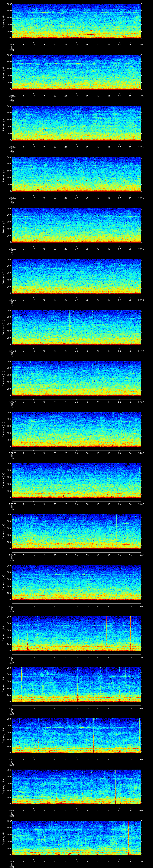Click the 19:17:00 start time label
The height and width of the screenshot is (868, 153).
tap(12, 198)
